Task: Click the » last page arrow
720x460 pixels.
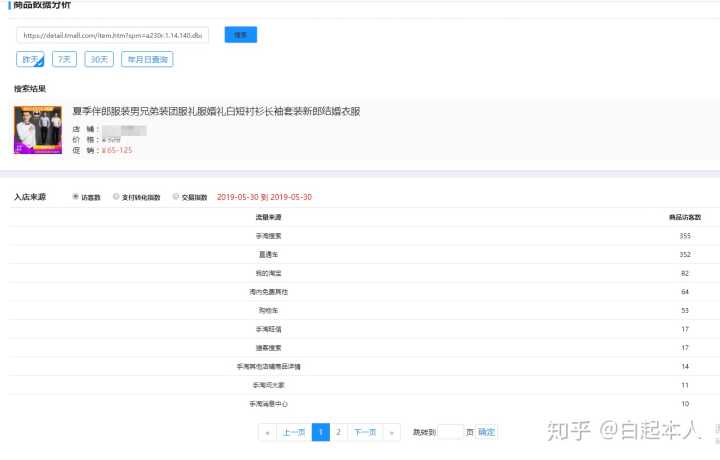Action: [391, 432]
